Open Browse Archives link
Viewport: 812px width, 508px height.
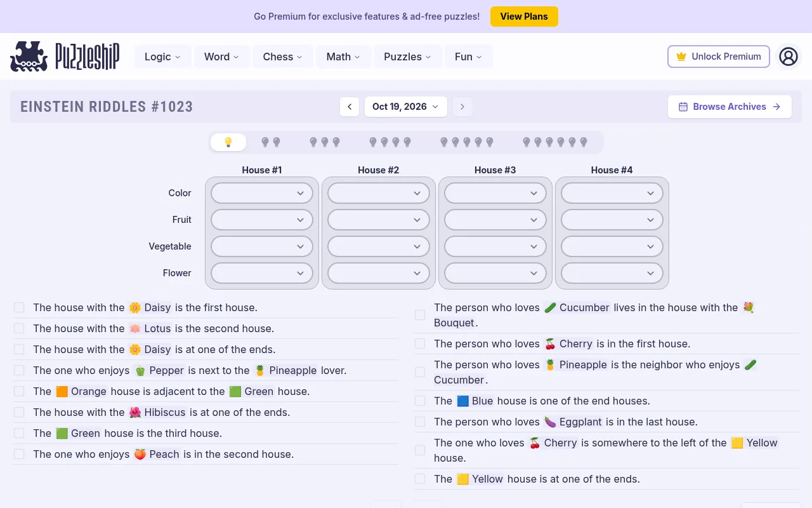pyautogui.click(x=730, y=107)
